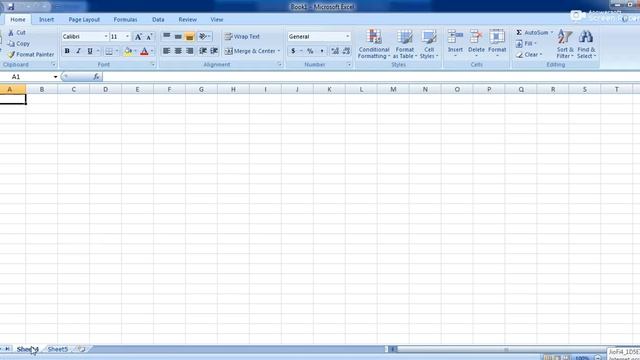Switch to the Review tab

187,20
